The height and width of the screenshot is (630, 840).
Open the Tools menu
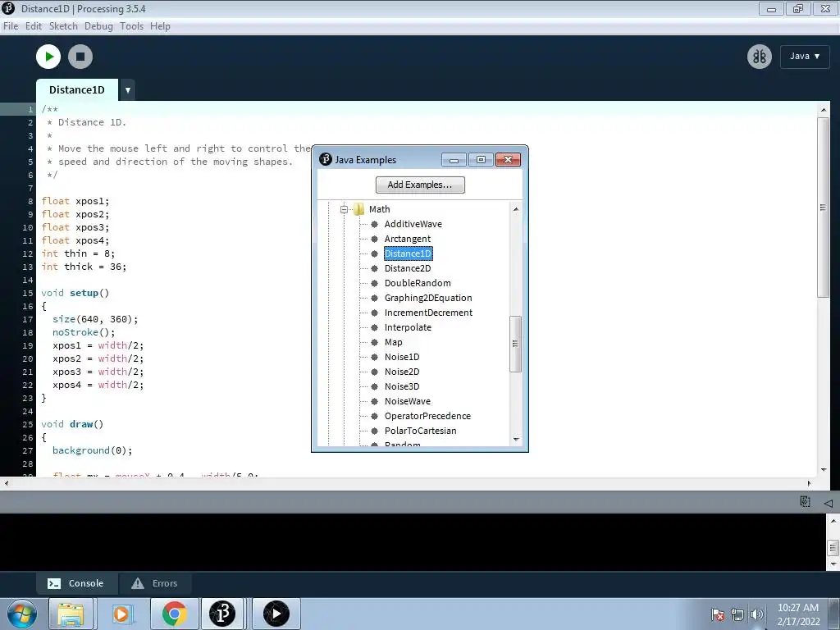(132, 26)
